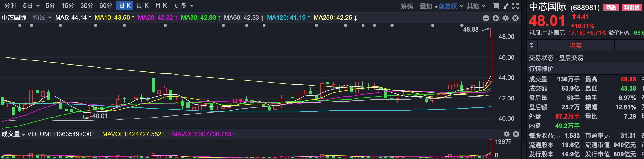Click the MAVOL2:307706.783 readout
The height and width of the screenshot is (159, 644).
[x=203, y=134]
